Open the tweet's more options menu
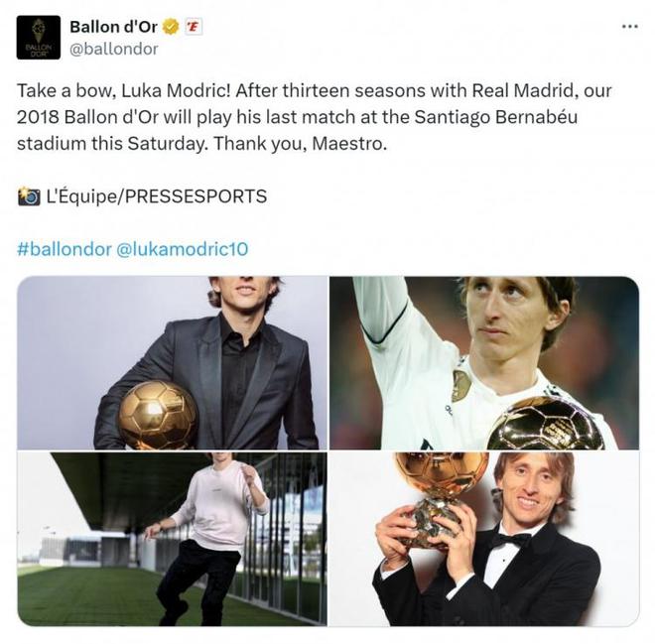Viewport: 655px width, 644px height. pyautogui.click(x=628, y=27)
